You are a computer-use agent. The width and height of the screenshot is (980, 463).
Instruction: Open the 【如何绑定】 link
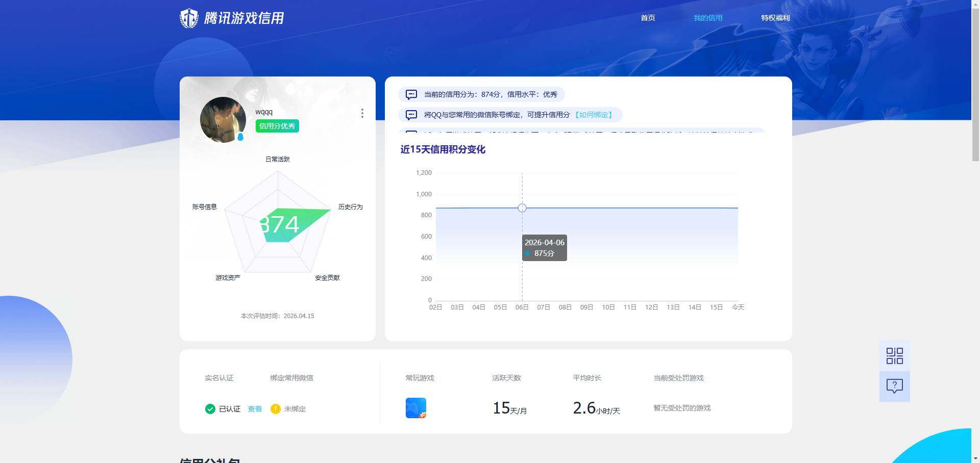[x=594, y=115]
